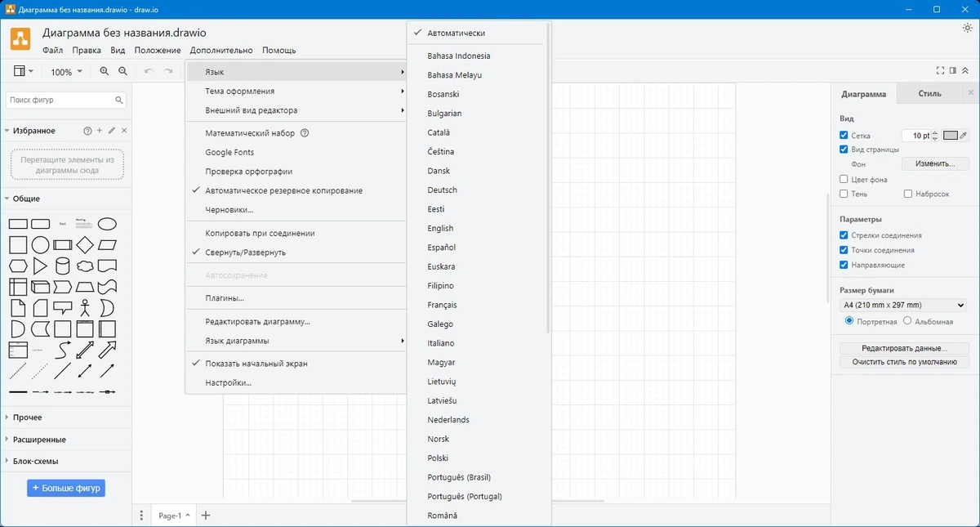The height and width of the screenshot is (527, 980).
Task: Click the sun appearance icon
Action: 968,28
